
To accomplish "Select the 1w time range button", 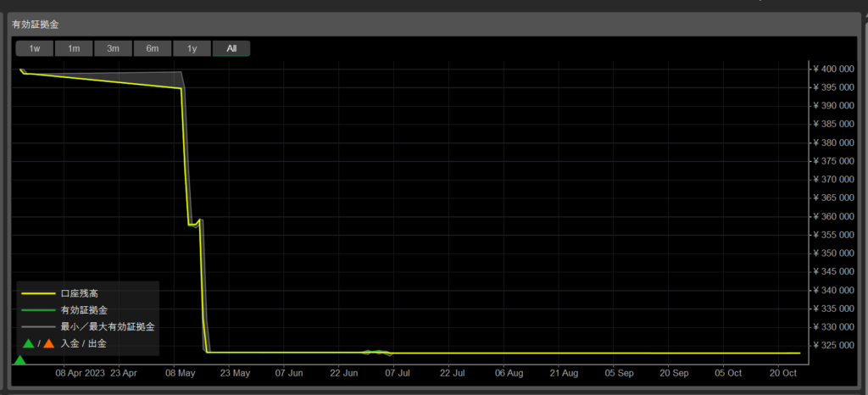I will [x=35, y=48].
